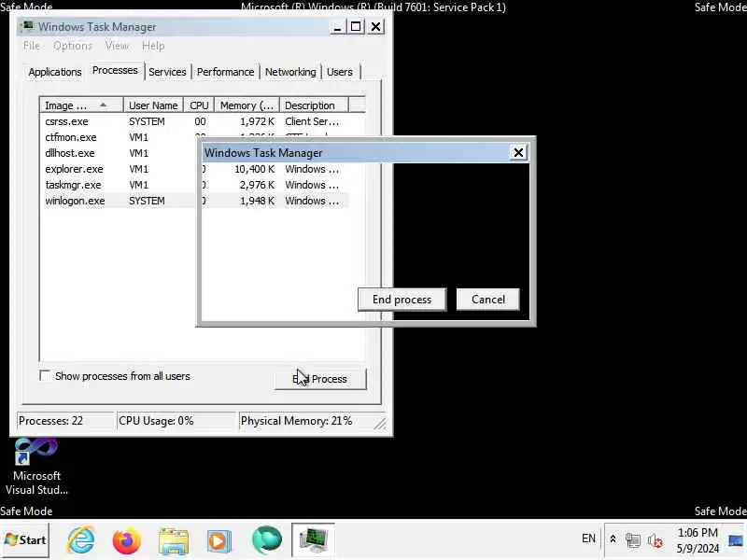Viewport: 747px width, 560px height.
Task: Click the EN language indicator
Action: pyautogui.click(x=588, y=539)
